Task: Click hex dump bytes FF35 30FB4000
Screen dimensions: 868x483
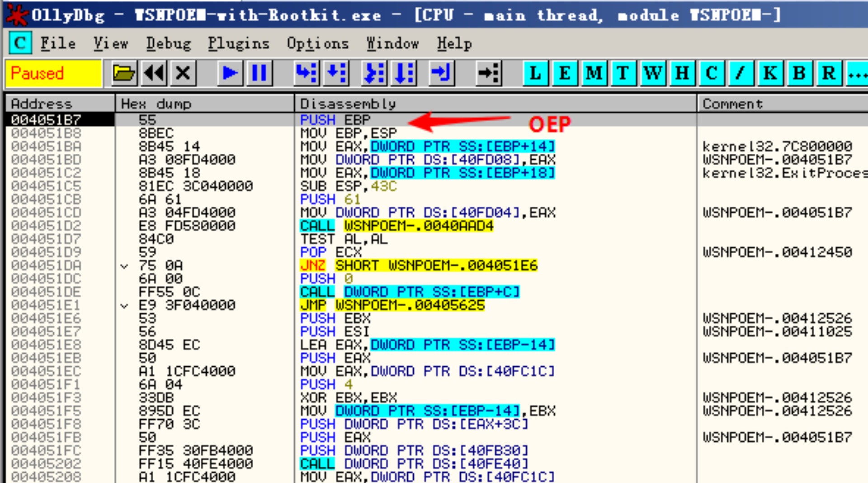Action: click(196, 450)
